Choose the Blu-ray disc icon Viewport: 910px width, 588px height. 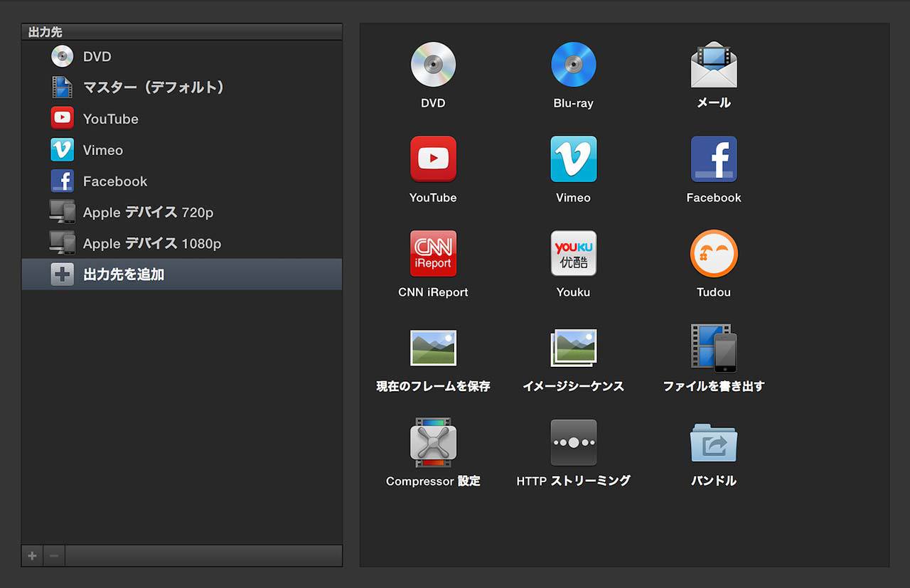point(573,65)
